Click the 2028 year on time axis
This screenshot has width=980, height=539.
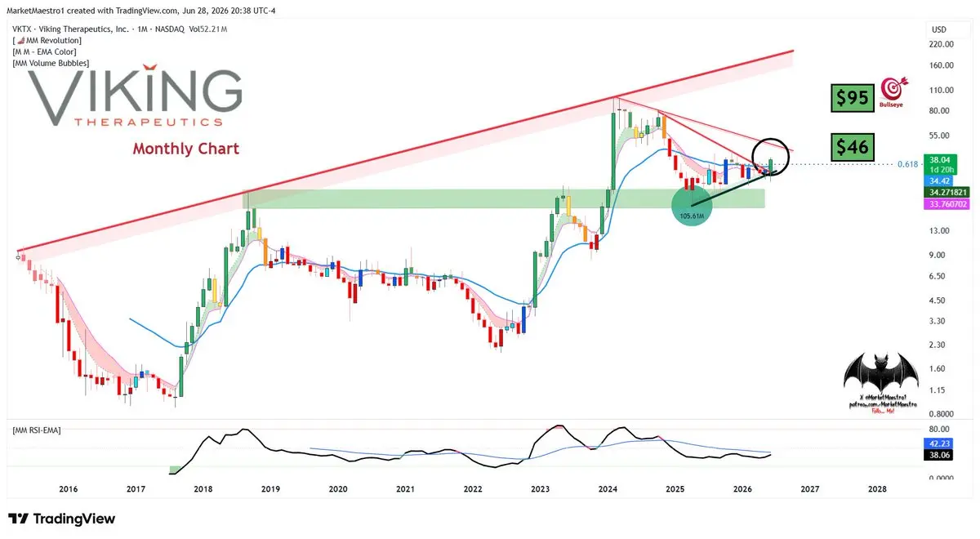tap(877, 490)
